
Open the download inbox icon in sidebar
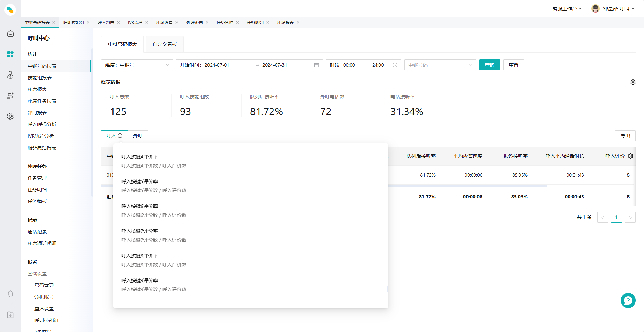[10, 315]
